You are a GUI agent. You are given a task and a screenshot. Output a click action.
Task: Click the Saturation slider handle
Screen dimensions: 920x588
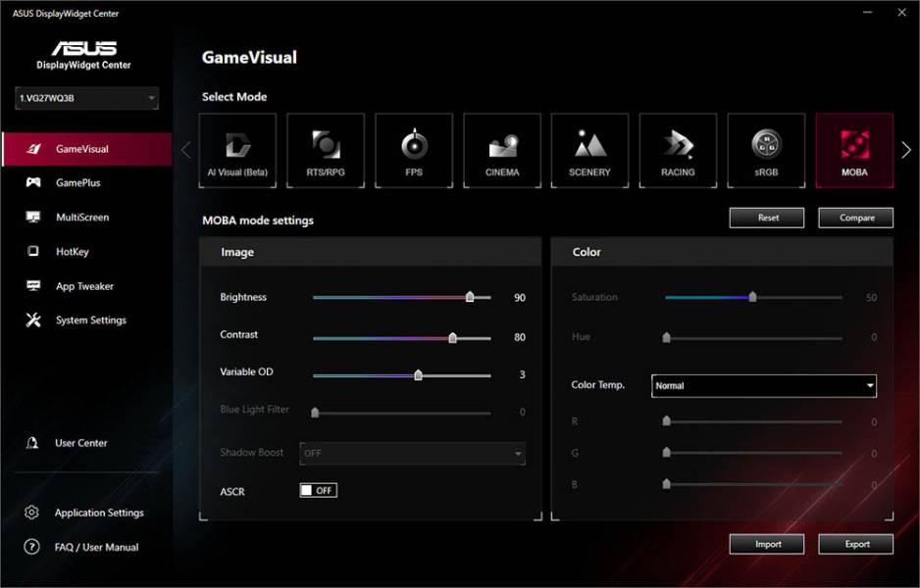[753, 297]
